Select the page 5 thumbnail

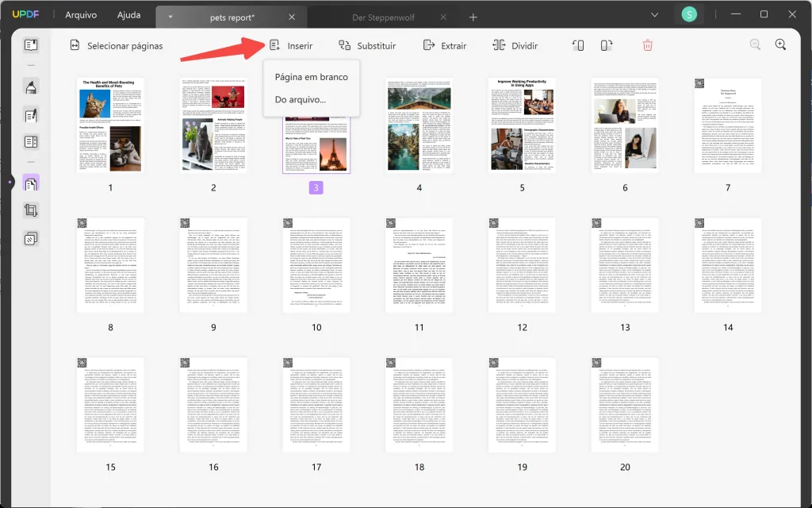522,125
